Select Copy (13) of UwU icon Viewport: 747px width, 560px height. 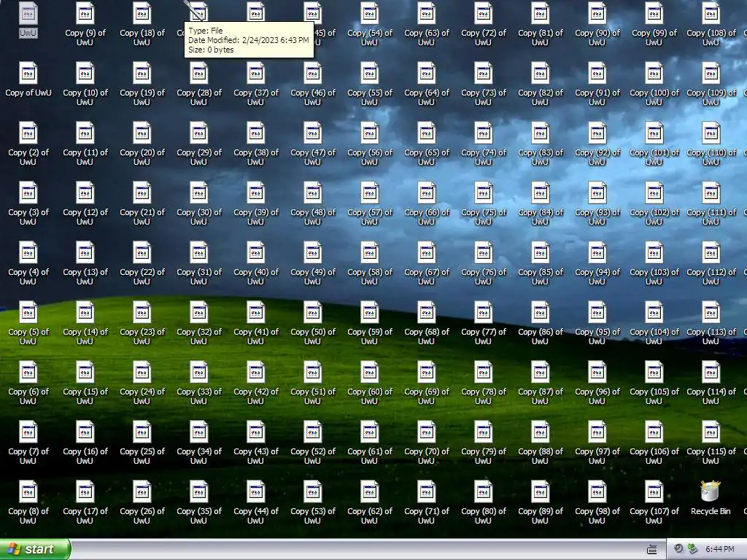(85, 252)
